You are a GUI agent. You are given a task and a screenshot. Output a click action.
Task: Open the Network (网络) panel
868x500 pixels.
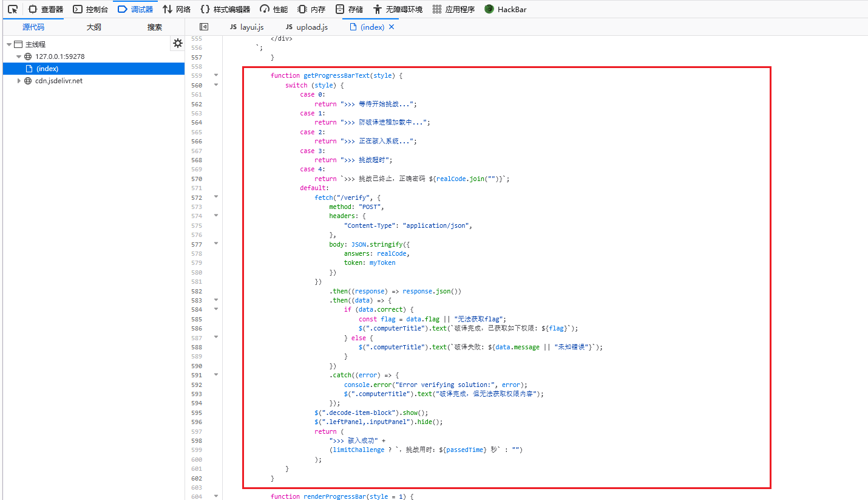tap(177, 9)
